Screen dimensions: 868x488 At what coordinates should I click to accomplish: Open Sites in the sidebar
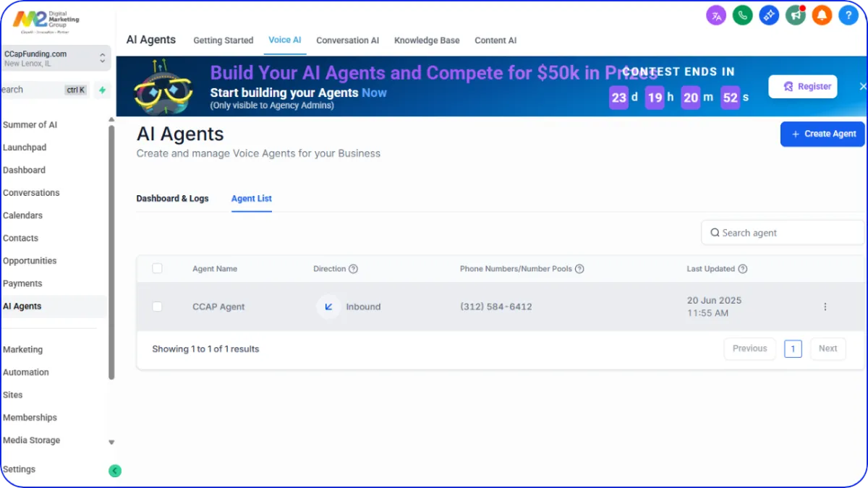coord(12,395)
